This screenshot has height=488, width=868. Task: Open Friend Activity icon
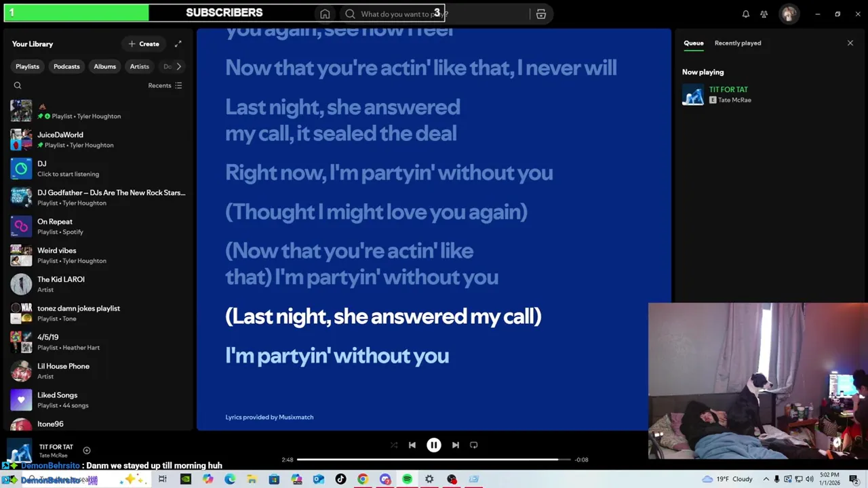click(764, 14)
